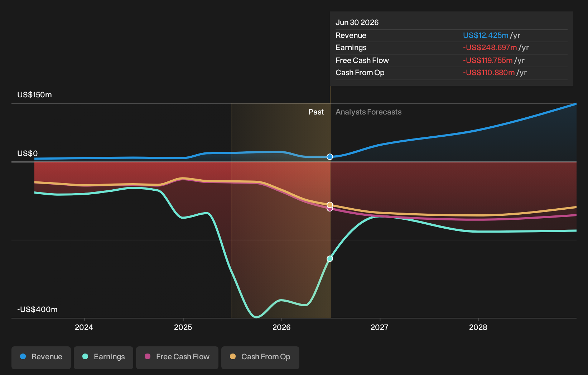
Task: Click the -US$400m y-axis label
Action: point(37,310)
